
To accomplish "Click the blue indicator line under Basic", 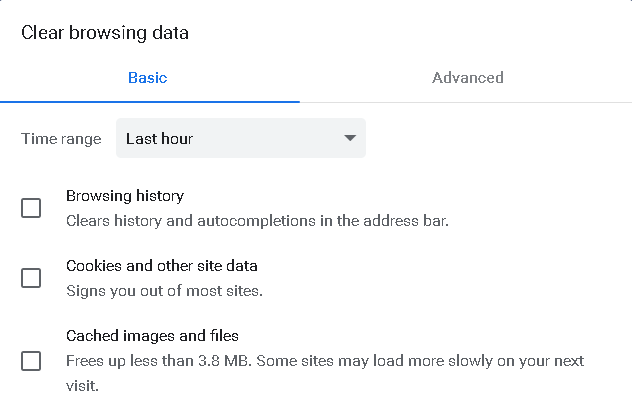I will (150, 101).
